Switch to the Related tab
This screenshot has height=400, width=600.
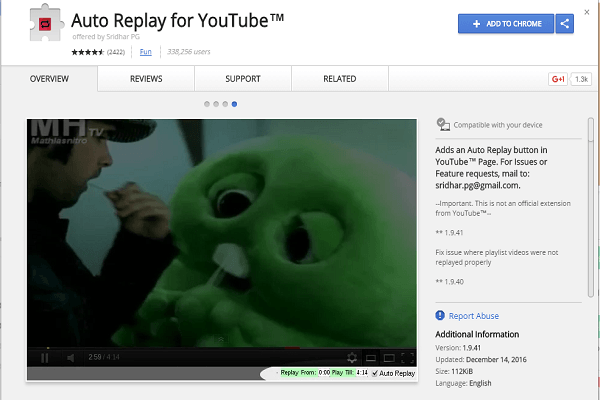pos(340,79)
